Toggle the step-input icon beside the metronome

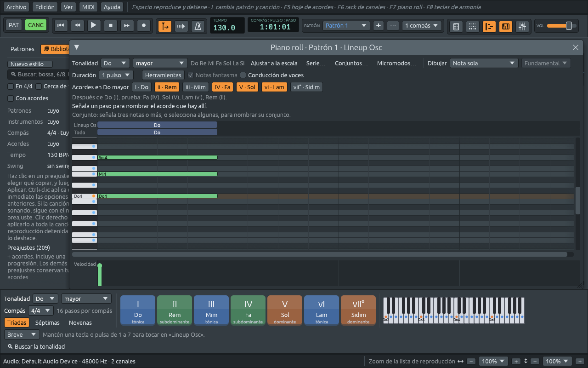[181, 26]
